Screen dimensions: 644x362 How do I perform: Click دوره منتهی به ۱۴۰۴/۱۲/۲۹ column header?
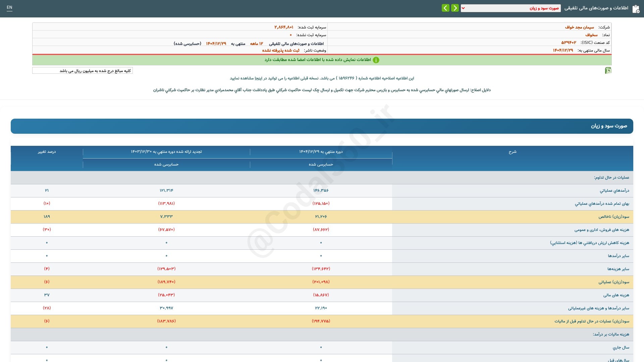321,152
